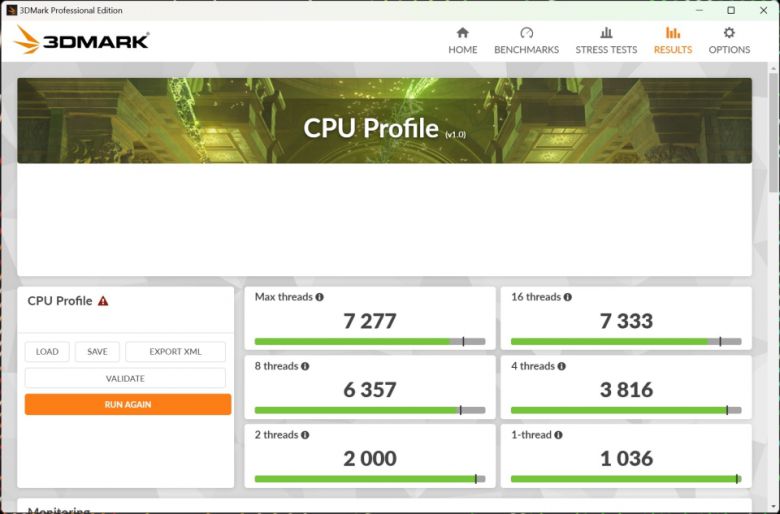Click the Benchmarks gauge icon
780x514 pixels.
tap(526, 33)
